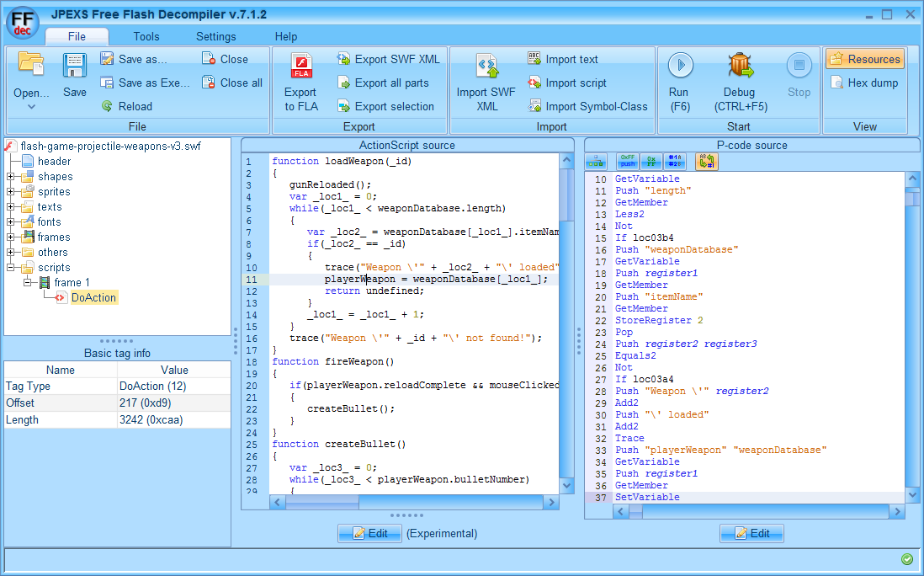924x576 pixels.
Task: Click the Save as icon
Action: 107,58
